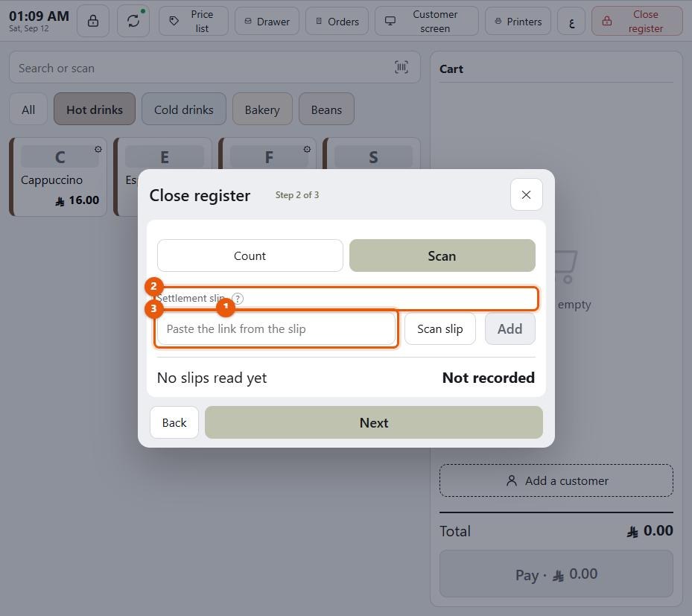Click the "Total" label in cart
This screenshot has height=616, width=692.
click(x=455, y=531)
